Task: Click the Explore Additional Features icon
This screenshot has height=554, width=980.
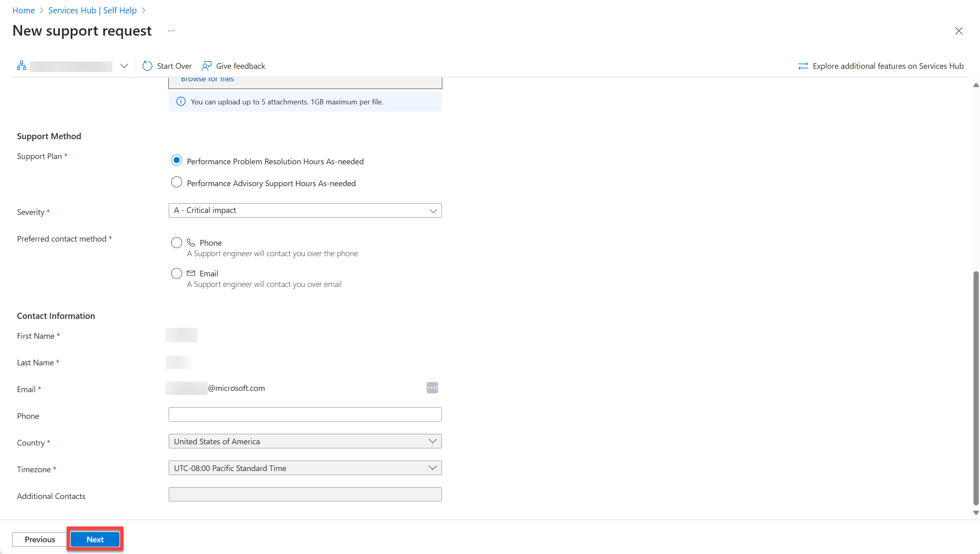Action: [x=802, y=65]
